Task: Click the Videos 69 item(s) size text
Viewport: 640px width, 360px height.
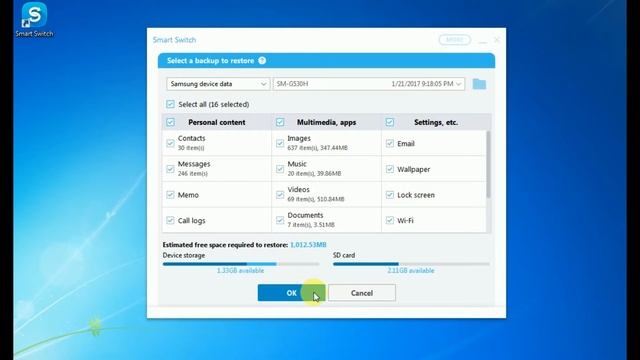Action: 316,199
